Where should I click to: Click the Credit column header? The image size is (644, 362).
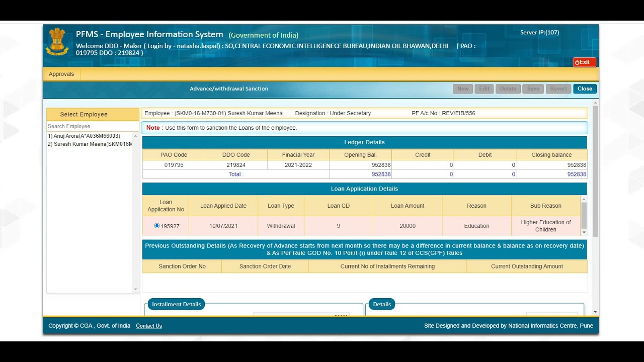[423, 155]
